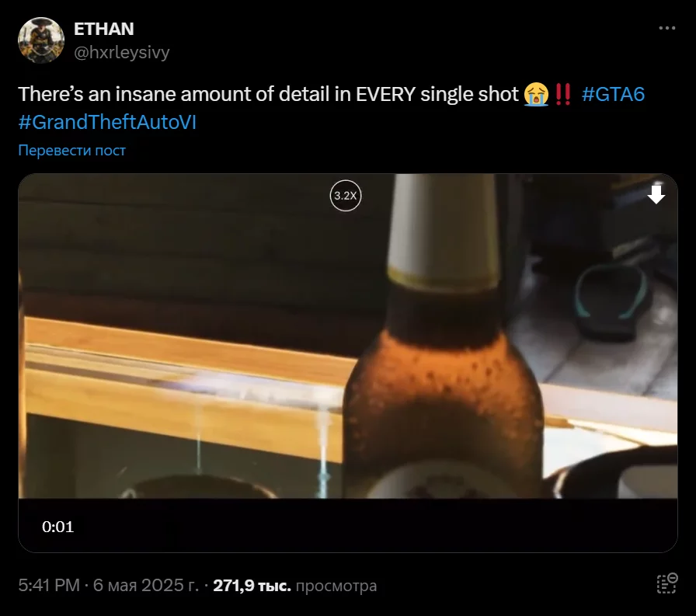
Task: Click the 5:41 PM post time
Action: point(49,586)
